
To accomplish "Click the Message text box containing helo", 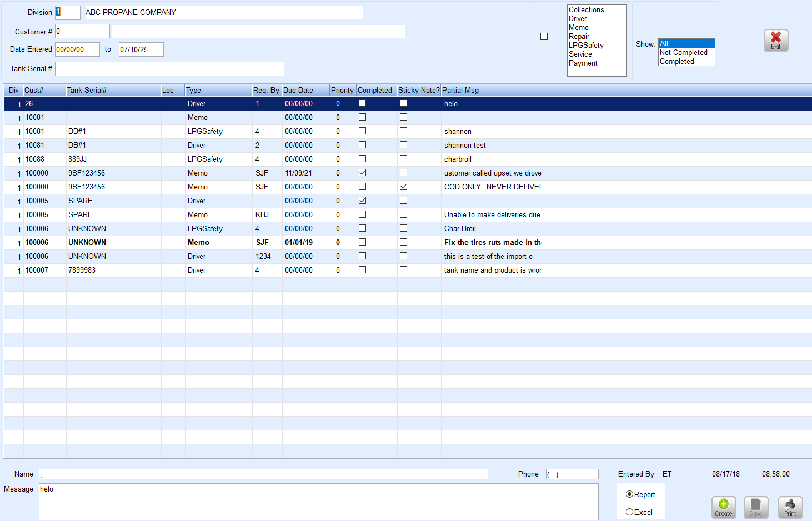I will (x=319, y=502).
